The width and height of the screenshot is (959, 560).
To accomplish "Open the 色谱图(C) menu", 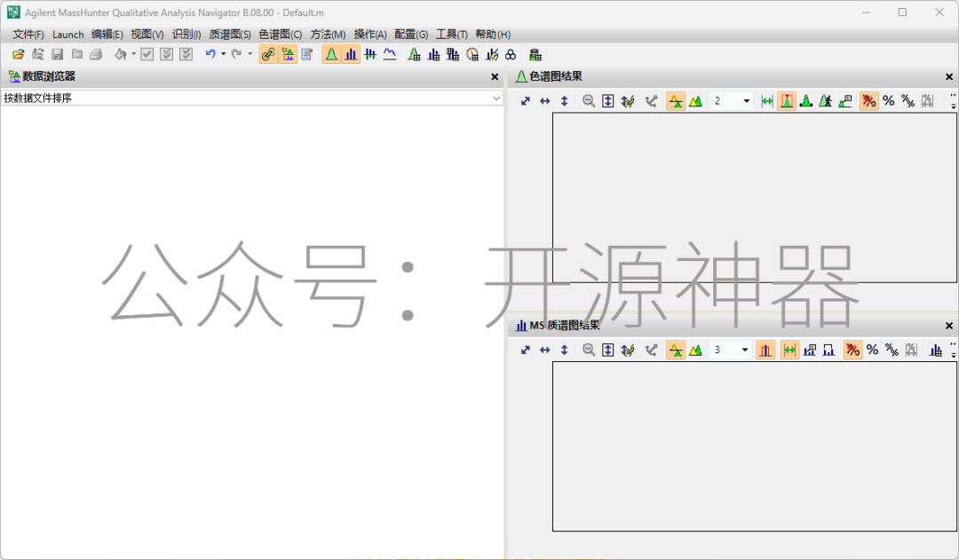I will pyautogui.click(x=280, y=35).
